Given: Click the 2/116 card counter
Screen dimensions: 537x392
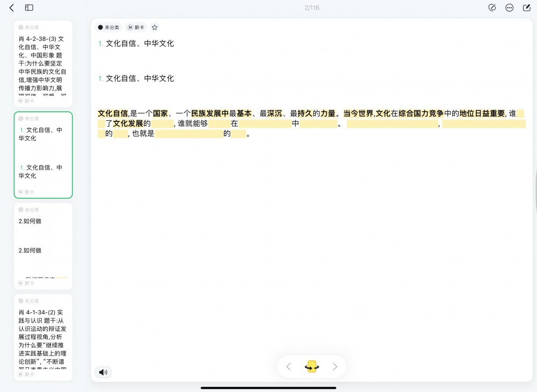Looking at the screenshot, I should 311,8.
